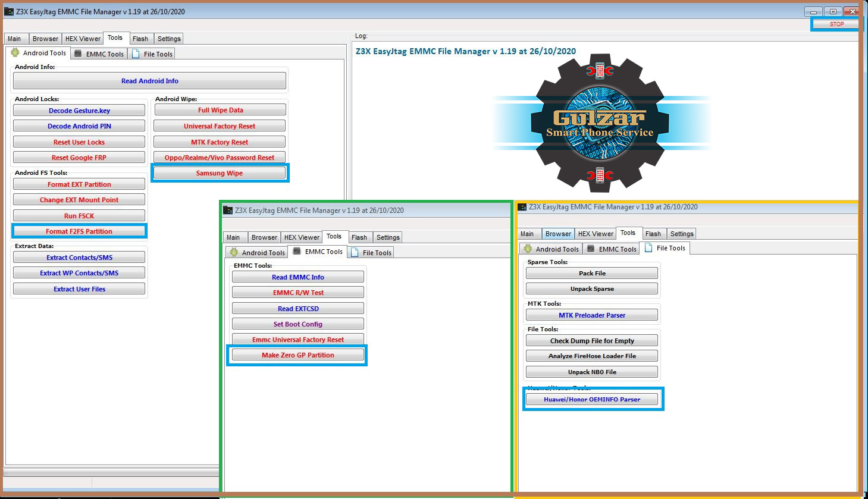This screenshot has height=499, width=868.
Task: Open the Settings tab in the main window
Action: [169, 39]
